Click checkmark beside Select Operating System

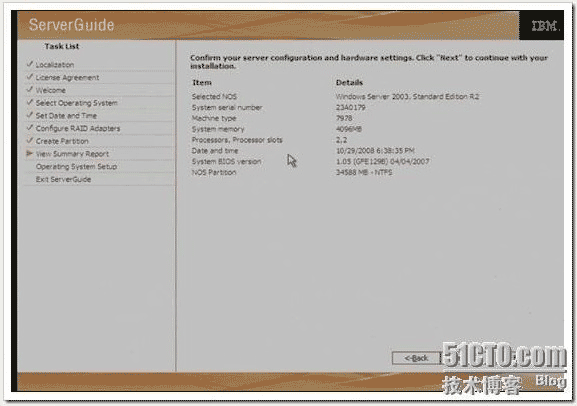click(30, 102)
